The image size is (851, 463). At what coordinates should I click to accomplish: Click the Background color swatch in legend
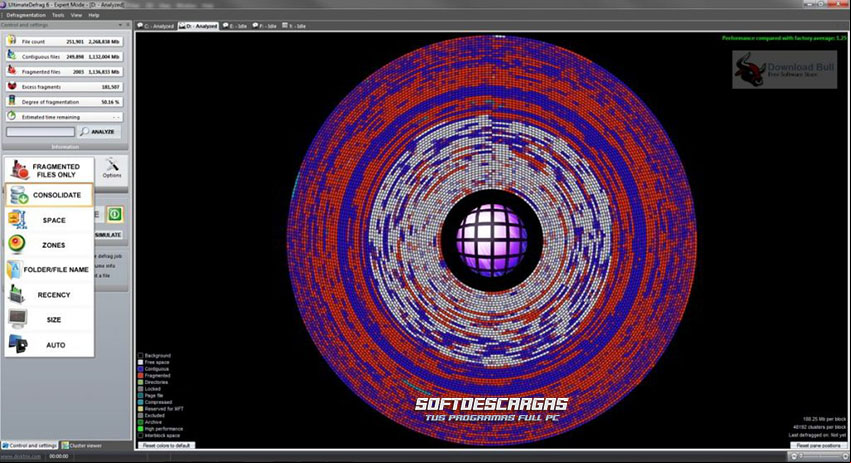(141, 356)
